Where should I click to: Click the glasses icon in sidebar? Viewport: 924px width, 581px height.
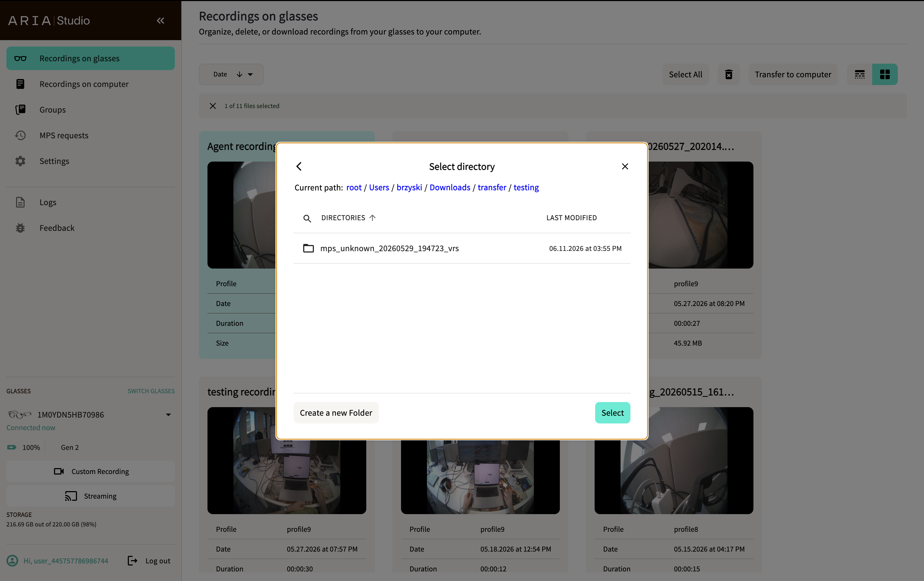click(x=20, y=58)
